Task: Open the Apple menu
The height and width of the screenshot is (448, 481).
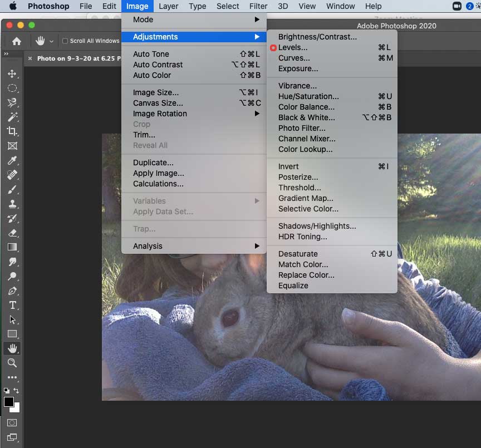Action: point(13,6)
